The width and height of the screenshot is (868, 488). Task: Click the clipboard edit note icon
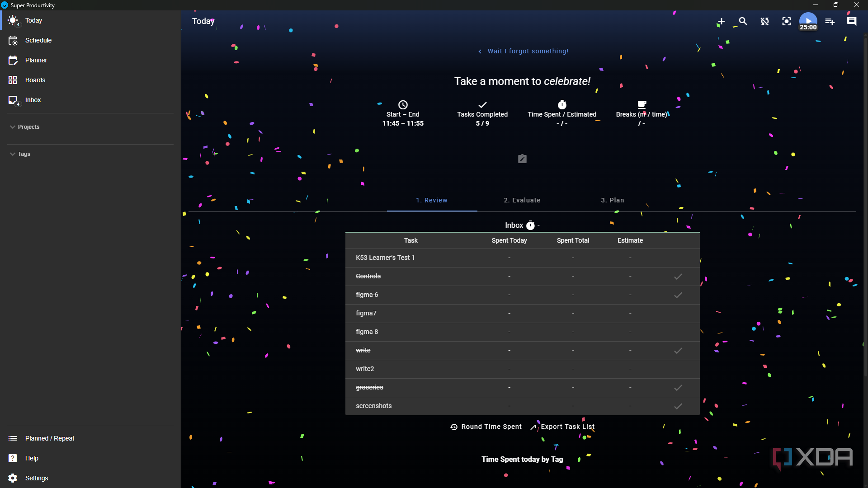point(522,159)
